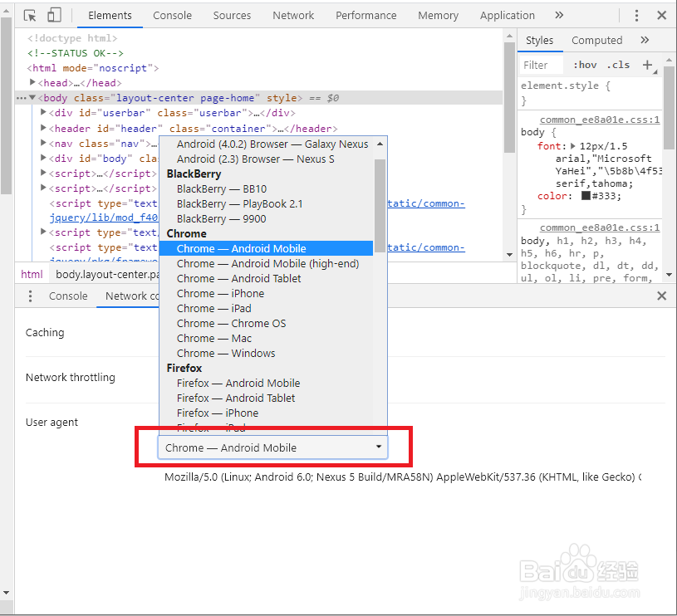Close the bottom drawer
Viewport: 677px width, 616px height.
[x=661, y=296]
